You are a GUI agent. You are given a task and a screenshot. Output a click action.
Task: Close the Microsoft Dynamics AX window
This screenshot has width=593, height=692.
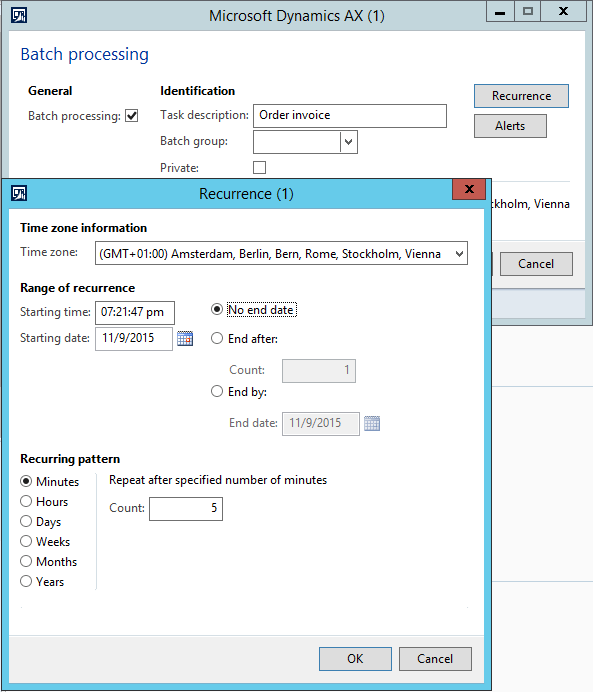point(563,11)
